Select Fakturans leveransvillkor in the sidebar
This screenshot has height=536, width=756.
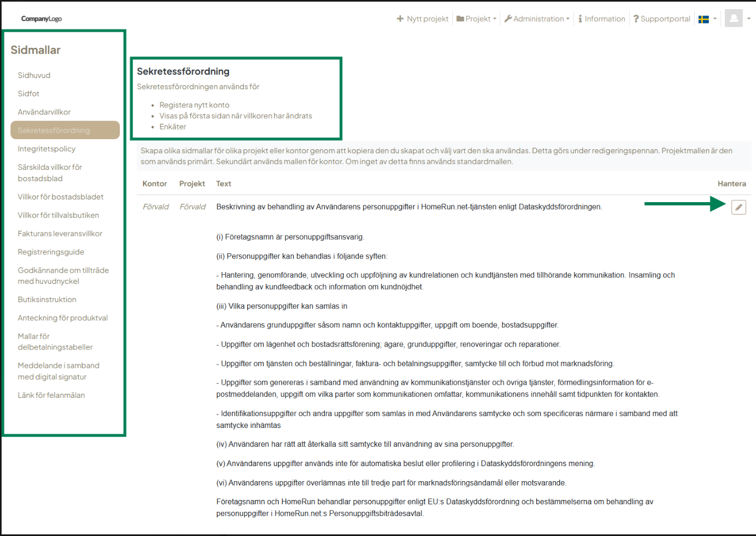point(60,233)
